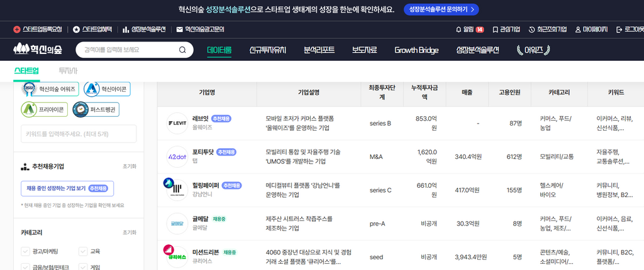Click 스타트업등록요청 plus icon link
The width and height of the screenshot is (644, 270).
coord(37,30)
